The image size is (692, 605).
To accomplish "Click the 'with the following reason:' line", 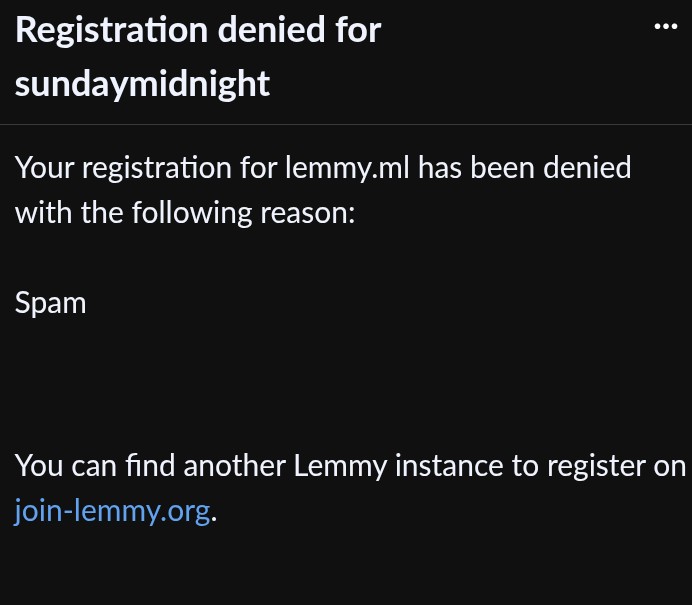I will (x=185, y=213).
